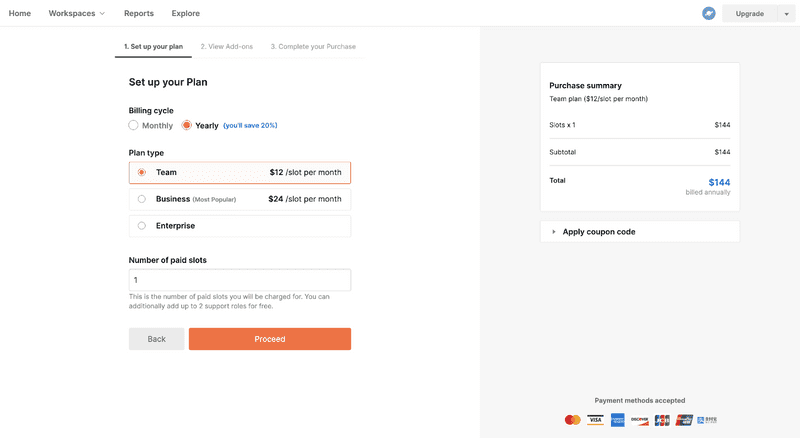Click the Back button
Viewport: 800px width, 438px height.
click(157, 339)
